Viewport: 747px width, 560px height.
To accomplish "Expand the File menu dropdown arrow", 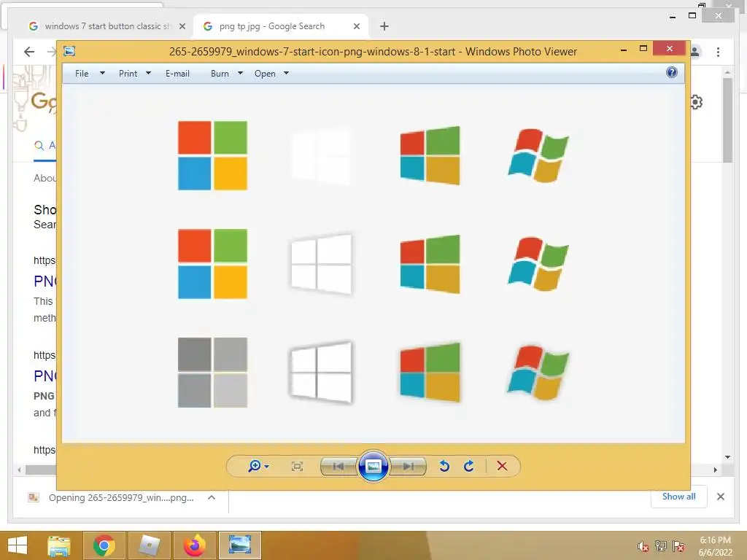I will [x=102, y=74].
